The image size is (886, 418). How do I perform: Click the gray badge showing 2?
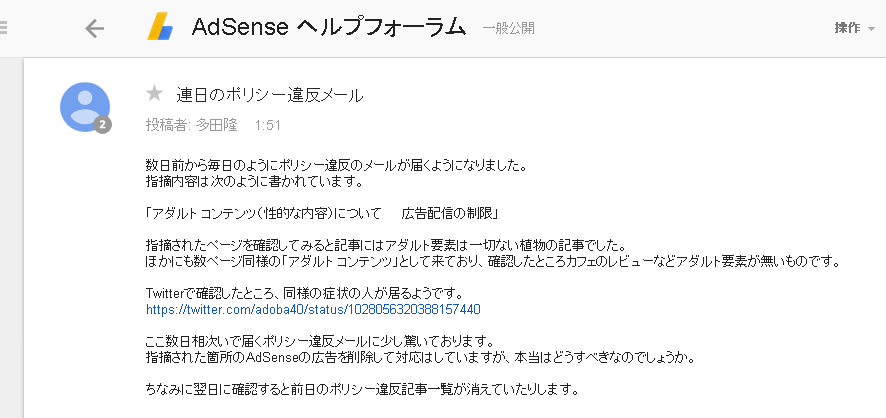point(102,125)
